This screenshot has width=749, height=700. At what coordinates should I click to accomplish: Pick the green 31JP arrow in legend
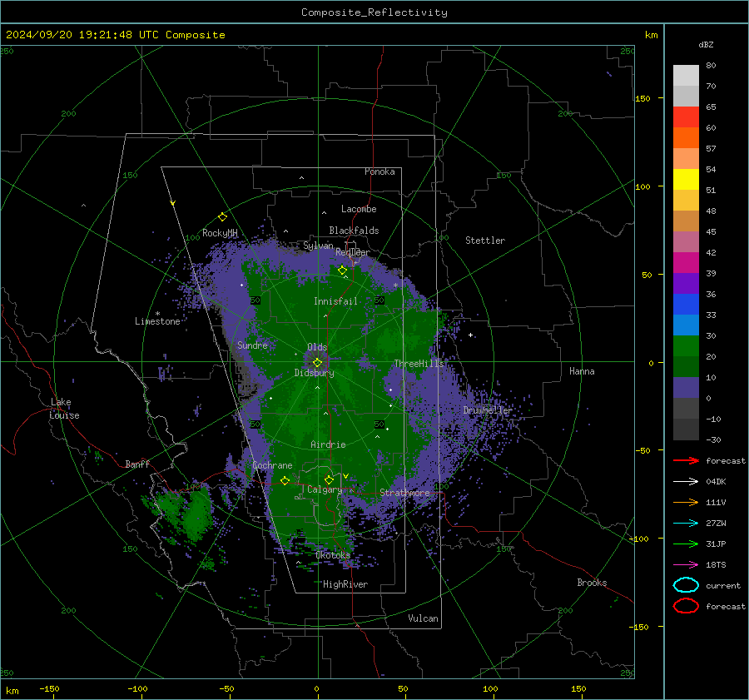[686, 544]
